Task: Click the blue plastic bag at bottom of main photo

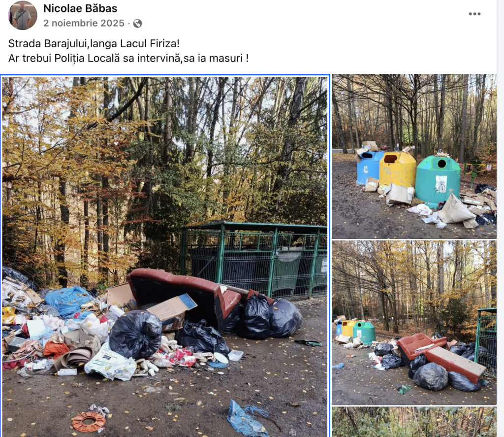Action: point(247,419)
